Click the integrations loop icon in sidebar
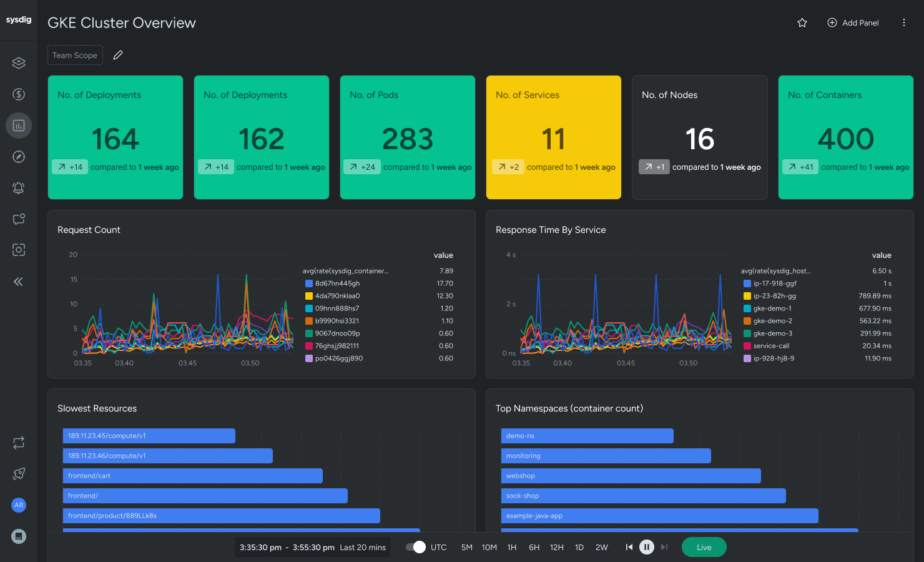The height and width of the screenshot is (562, 924). (18, 443)
